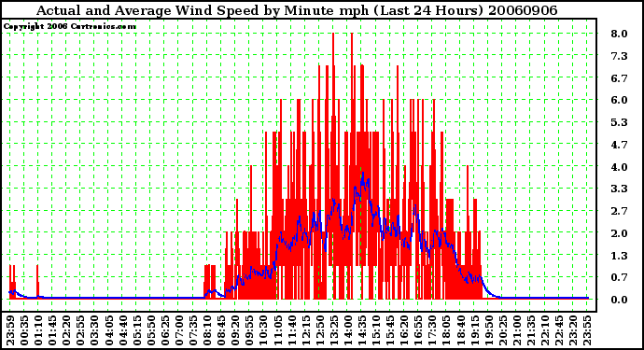Click the 20:25 time label
644x350 pixels.
(x=502, y=330)
